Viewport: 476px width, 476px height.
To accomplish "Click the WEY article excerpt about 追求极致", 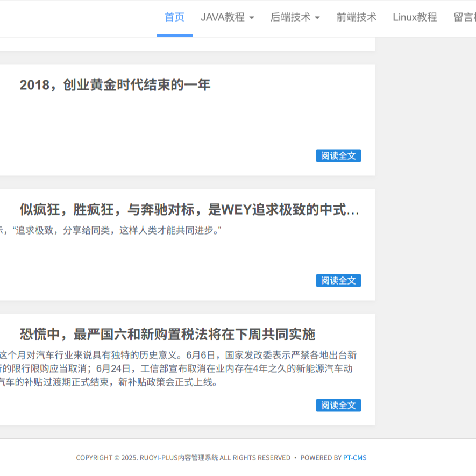I will click(x=113, y=230).
